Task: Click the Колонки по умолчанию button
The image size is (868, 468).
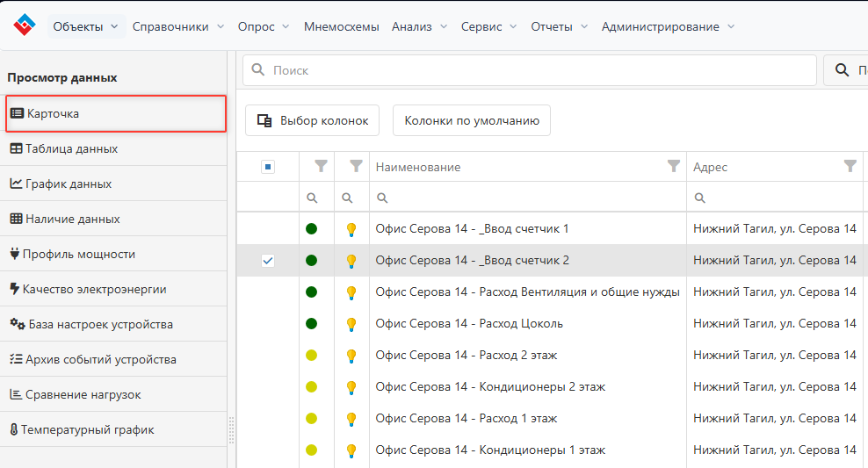Action: coord(472,120)
